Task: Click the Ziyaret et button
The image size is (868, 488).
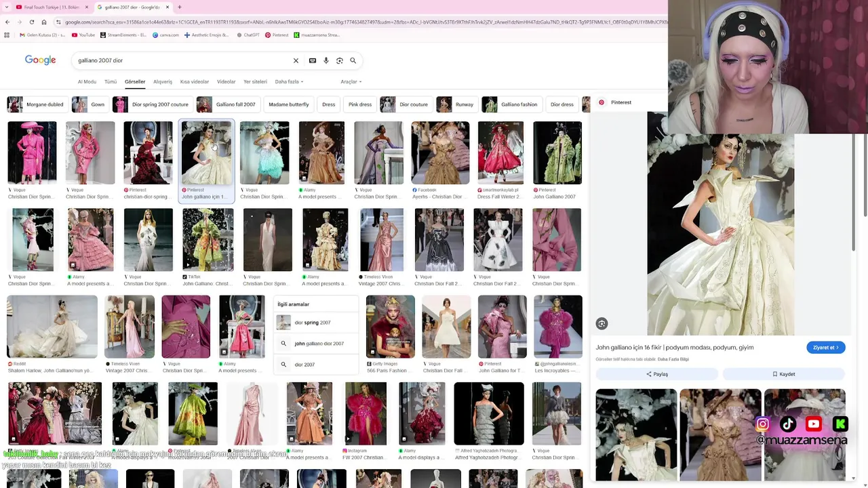Action: tap(826, 348)
